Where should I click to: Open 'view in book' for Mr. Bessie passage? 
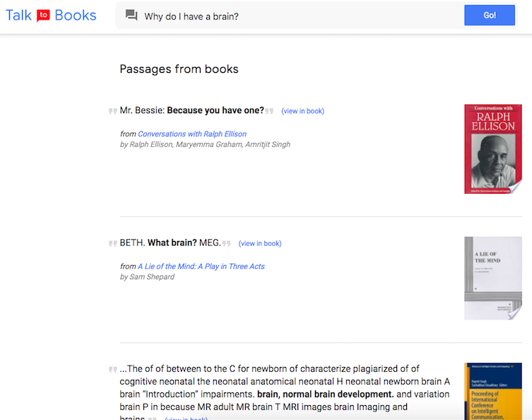click(x=302, y=111)
